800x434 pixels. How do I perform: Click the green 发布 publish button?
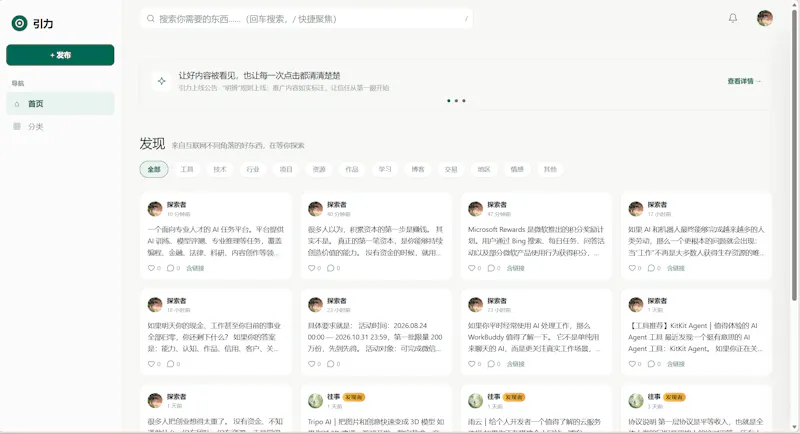coord(60,55)
